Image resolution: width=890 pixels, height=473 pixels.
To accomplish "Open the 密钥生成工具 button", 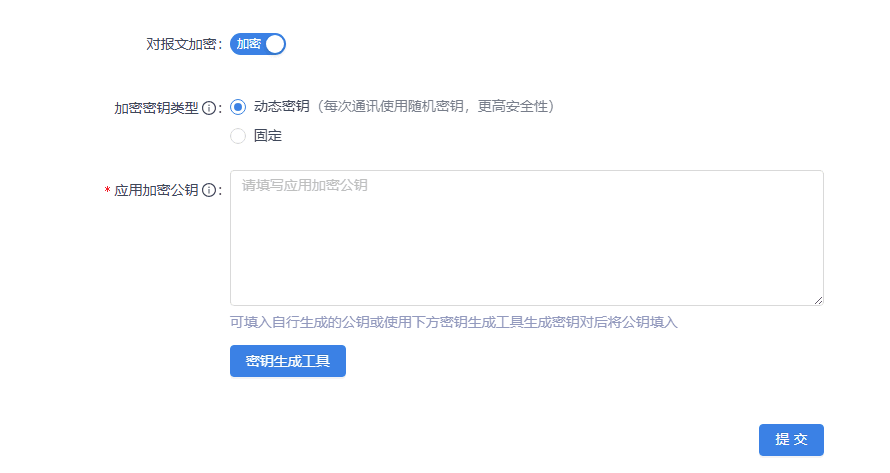I will point(288,361).
